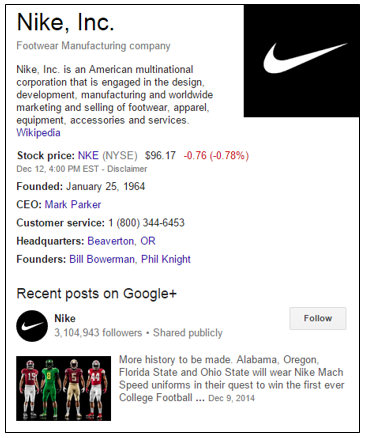This screenshot has height=438, width=365.
Task: Follow Nike on Google+
Action: coord(318,318)
